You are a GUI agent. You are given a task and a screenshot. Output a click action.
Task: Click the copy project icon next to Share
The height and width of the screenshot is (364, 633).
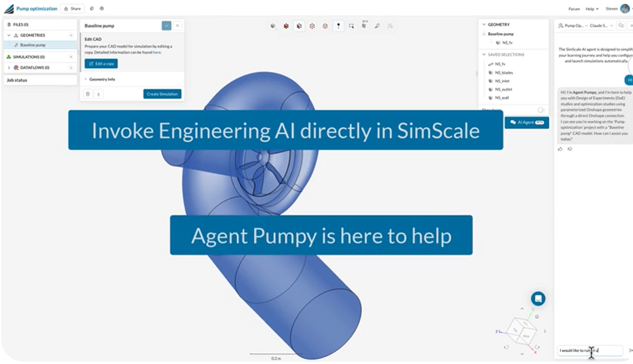pyautogui.click(x=91, y=8)
